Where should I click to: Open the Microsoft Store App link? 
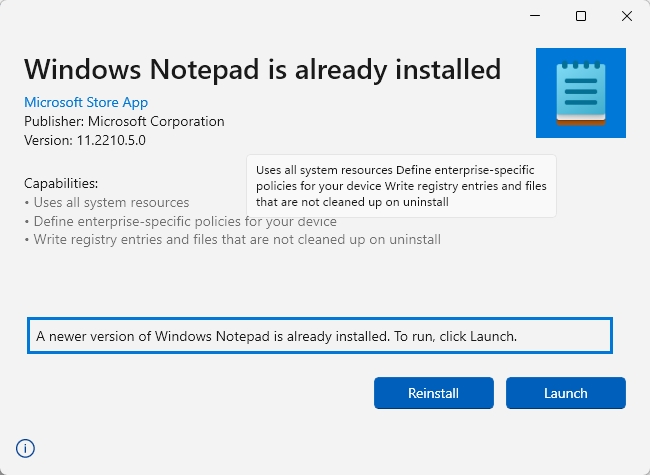(86, 102)
